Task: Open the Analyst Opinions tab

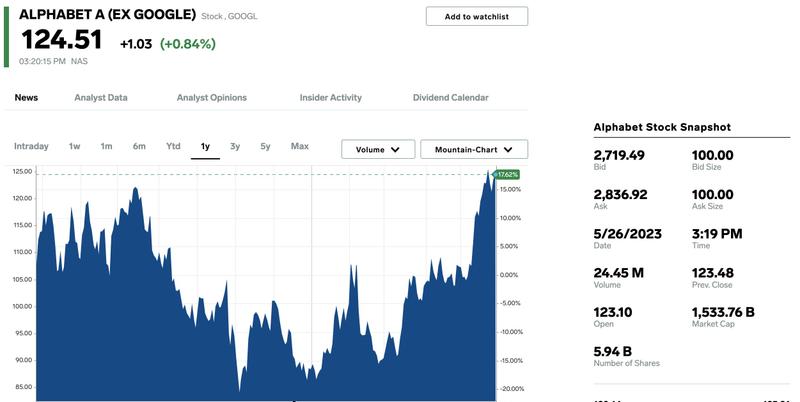Action: 212,97
